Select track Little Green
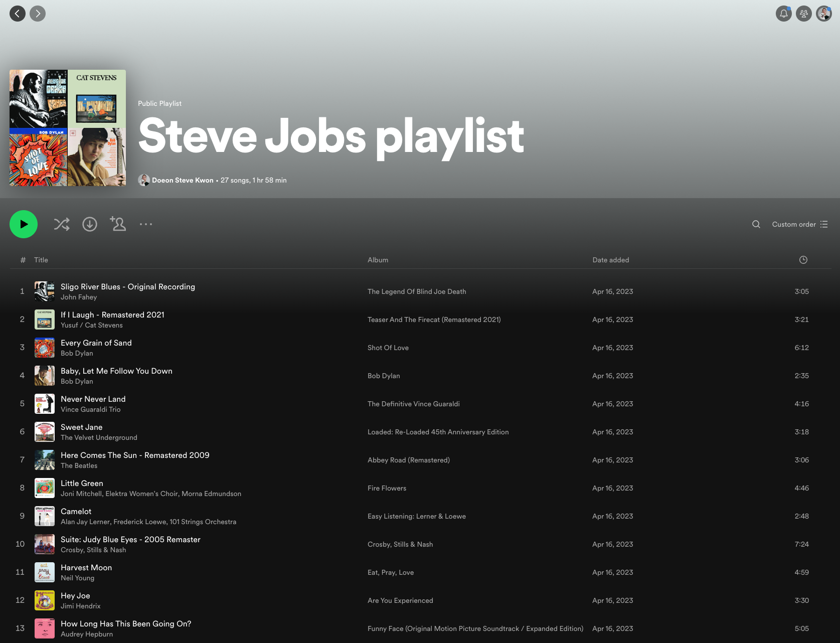This screenshot has width=840, height=643. click(x=82, y=483)
